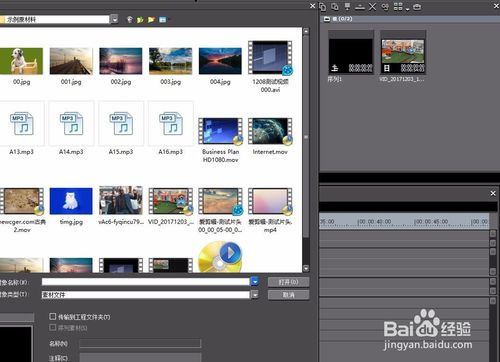
Task: Select the newcger.com 2.mov video file
Action: (22, 201)
